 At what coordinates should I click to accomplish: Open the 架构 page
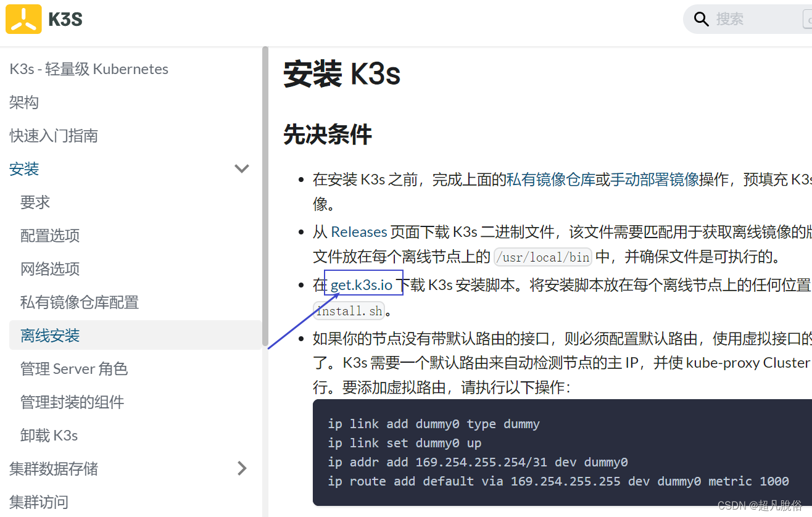[x=23, y=102]
